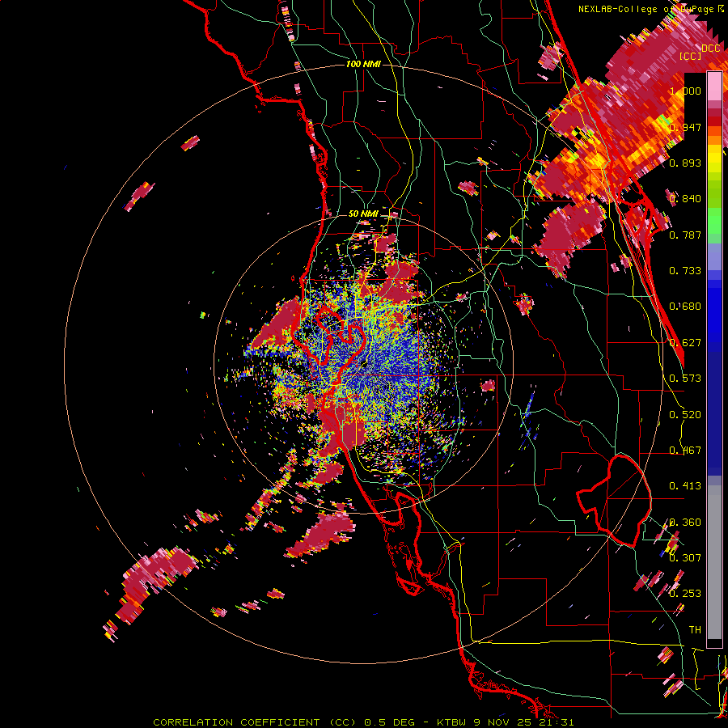Select the 0.253 colorbar value label

685,594
